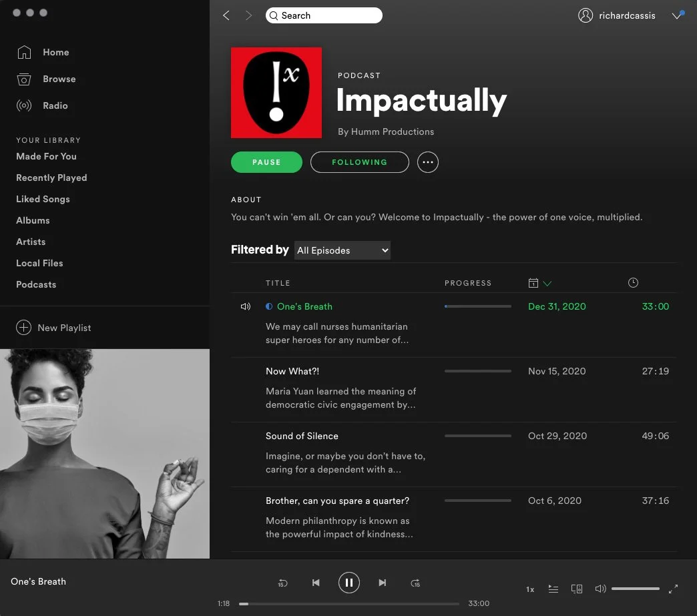
Task: Open Artists in your library
Action: click(x=31, y=242)
